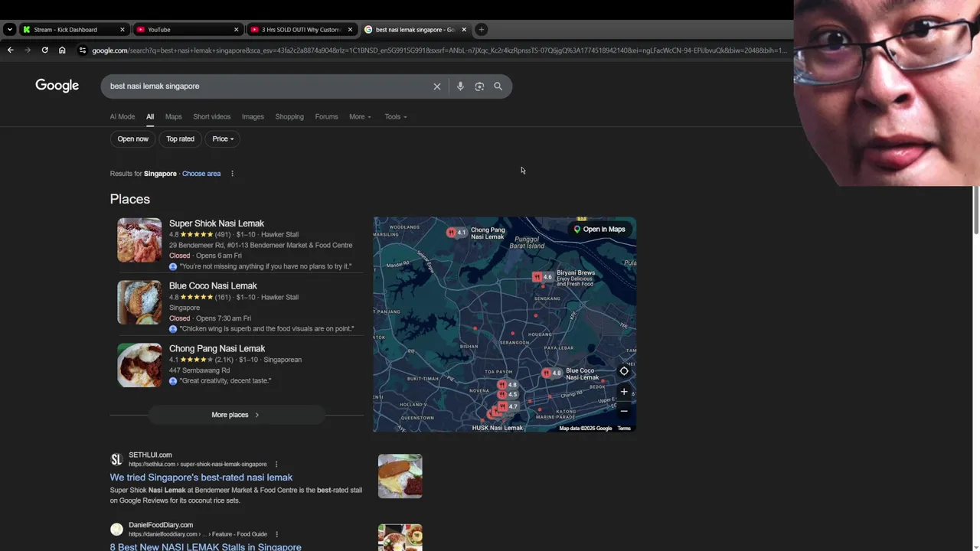Viewport: 980px width, 551px height.
Task: Zoom out on the map
Action: pyautogui.click(x=624, y=411)
